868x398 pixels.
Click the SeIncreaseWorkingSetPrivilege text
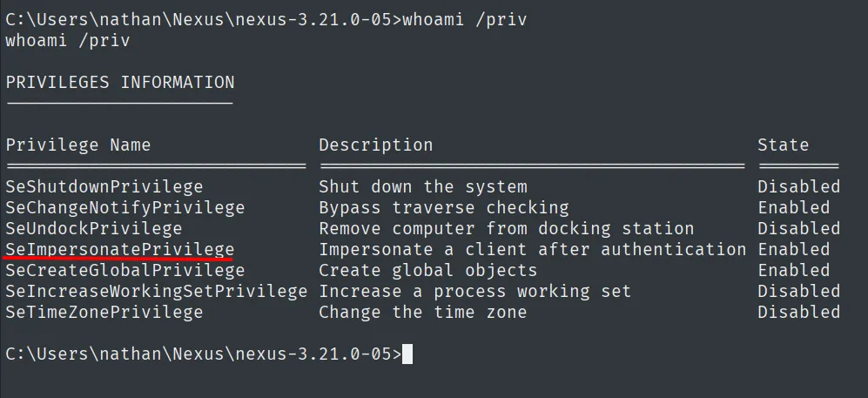tap(156, 292)
